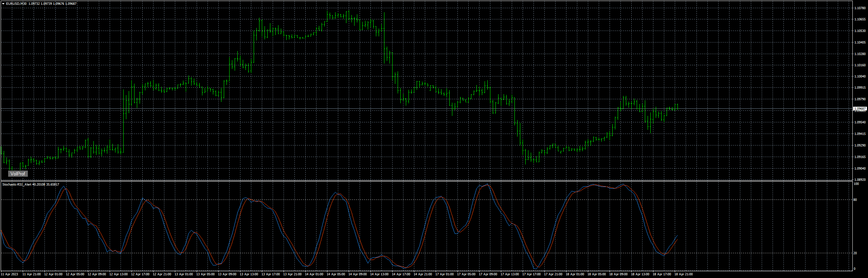868x278 pixels.
Task: Click the 17 Apr 09:00 time label
Action: (x=488, y=274)
